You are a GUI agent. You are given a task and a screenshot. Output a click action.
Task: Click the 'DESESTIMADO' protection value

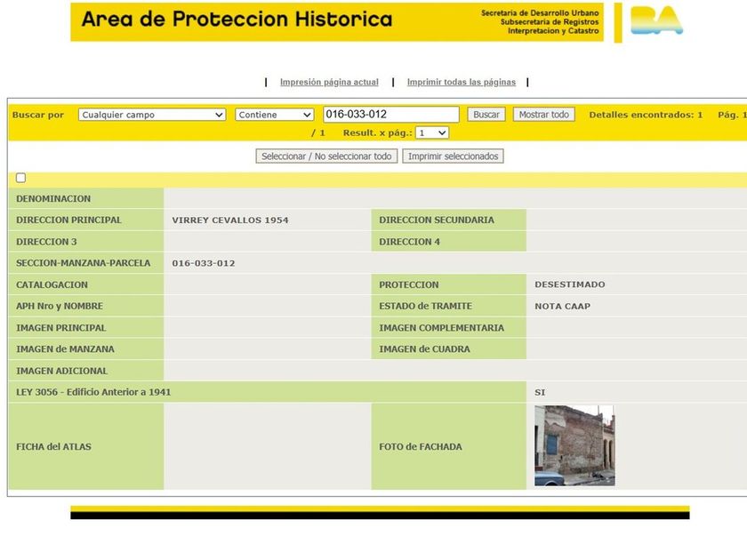569,284
